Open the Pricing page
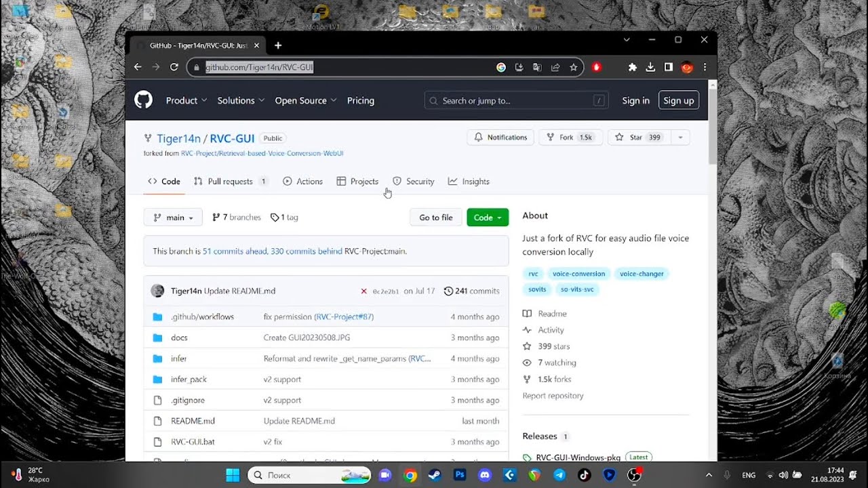The height and width of the screenshot is (488, 868). 361,100
